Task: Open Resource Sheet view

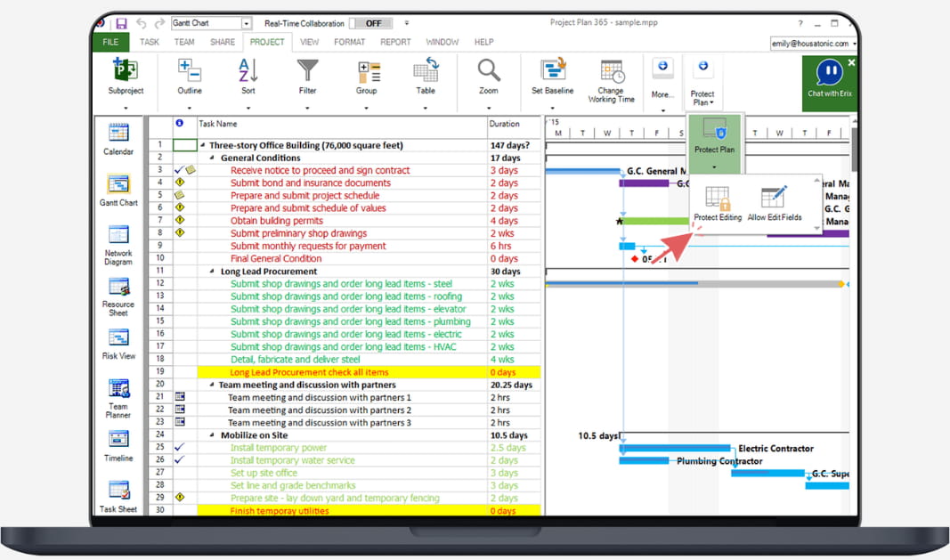Action: click(118, 297)
